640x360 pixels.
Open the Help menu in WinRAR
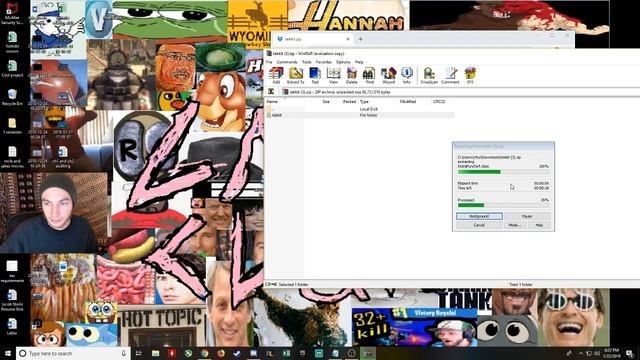click(359, 62)
